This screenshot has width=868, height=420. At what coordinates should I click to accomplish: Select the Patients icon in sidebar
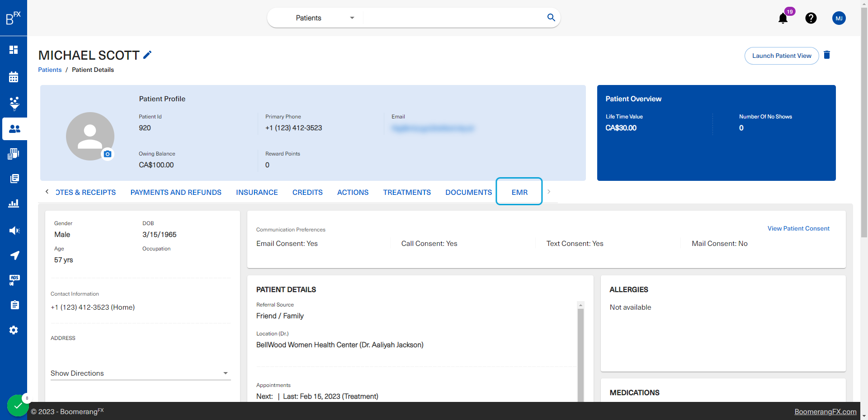point(14,129)
